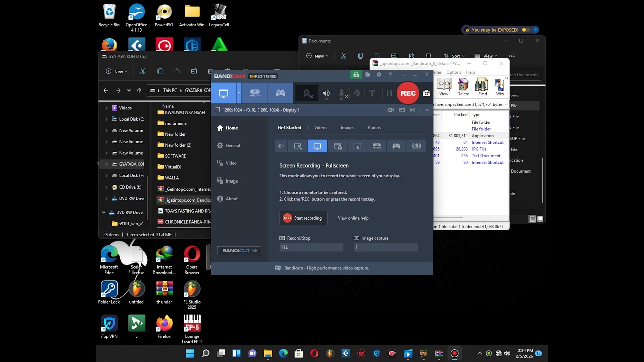The image size is (644, 362).
Task: Choose the rectangle area recording mode
Action: (x=298, y=146)
